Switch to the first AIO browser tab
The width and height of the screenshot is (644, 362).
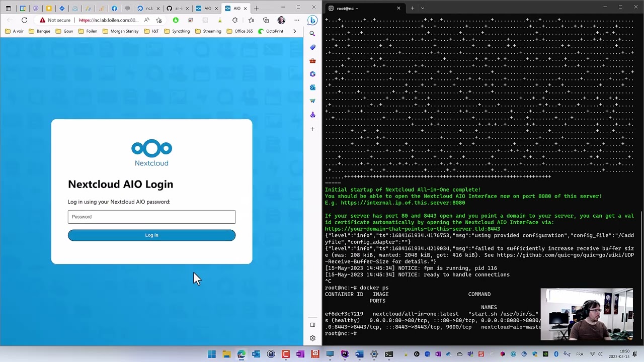click(207, 8)
